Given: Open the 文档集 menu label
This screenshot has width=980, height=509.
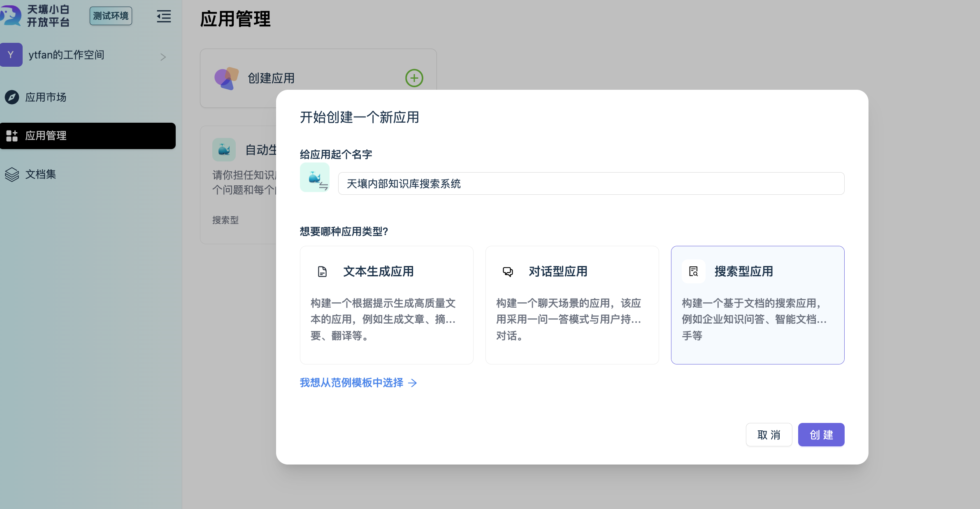Looking at the screenshot, I should (41, 174).
